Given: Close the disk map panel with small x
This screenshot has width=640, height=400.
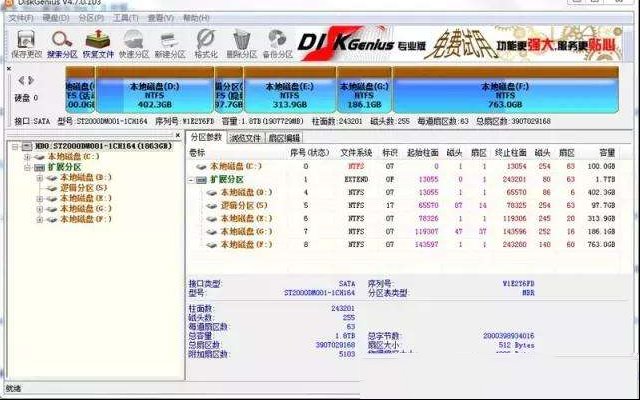Looking at the screenshot, I should click(9, 69).
